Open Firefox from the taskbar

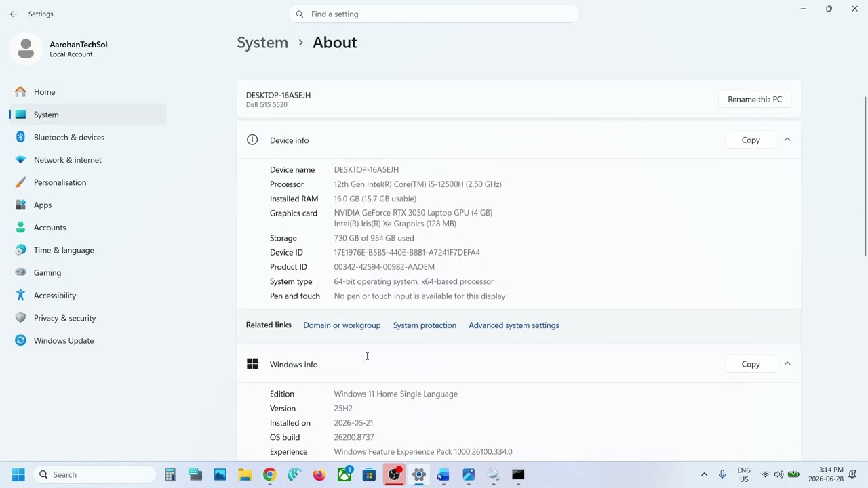click(319, 474)
